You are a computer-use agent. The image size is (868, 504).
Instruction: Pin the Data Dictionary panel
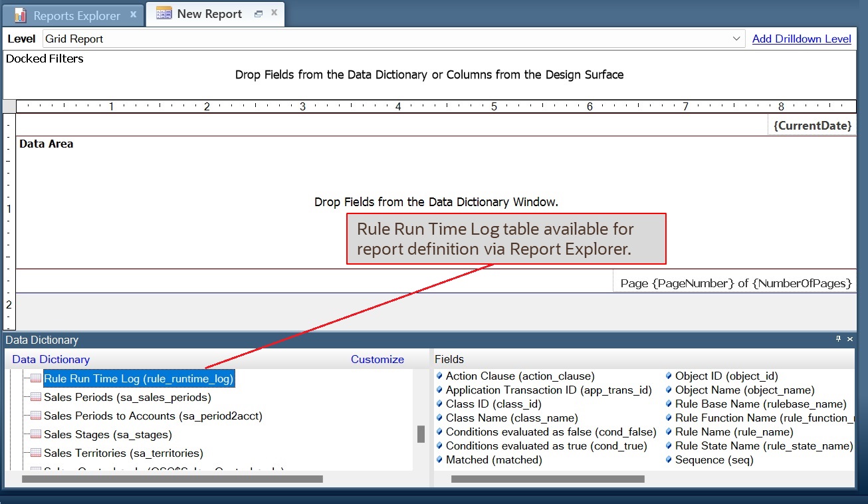(838, 339)
